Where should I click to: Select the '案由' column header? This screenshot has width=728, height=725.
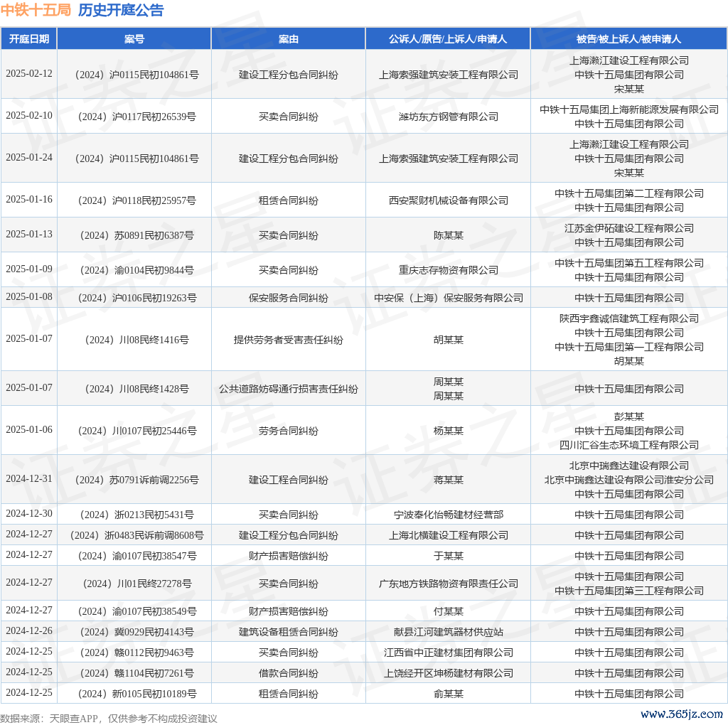[x=289, y=39]
